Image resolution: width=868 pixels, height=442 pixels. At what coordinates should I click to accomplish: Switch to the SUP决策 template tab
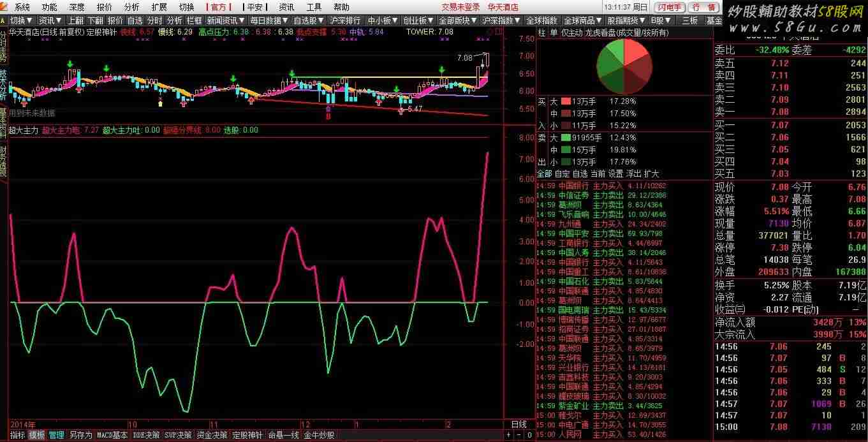pos(179,436)
